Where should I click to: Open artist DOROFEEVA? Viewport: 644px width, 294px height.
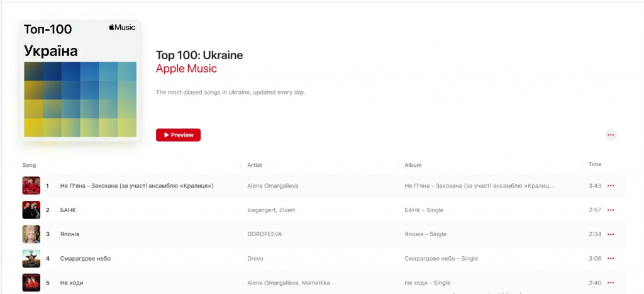(265, 234)
